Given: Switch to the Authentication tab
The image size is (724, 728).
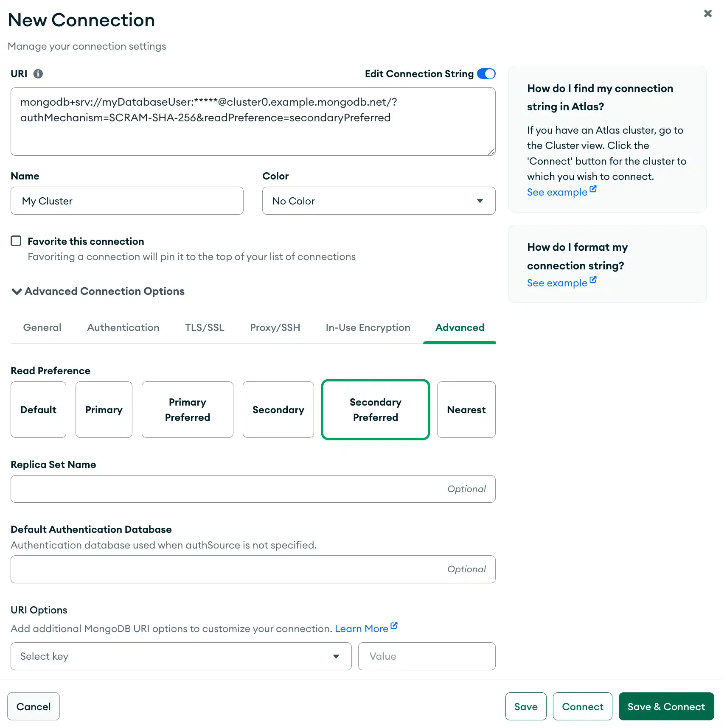Looking at the screenshot, I should [123, 327].
